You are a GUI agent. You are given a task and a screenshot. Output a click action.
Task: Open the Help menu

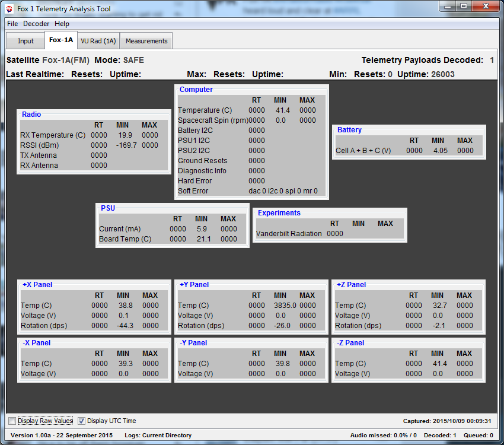[x=62, y=24]
